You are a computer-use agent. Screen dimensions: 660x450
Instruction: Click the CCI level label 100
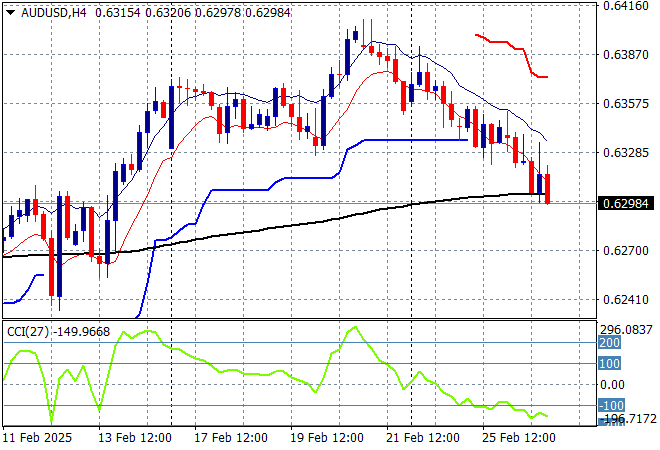coord(609,363)
